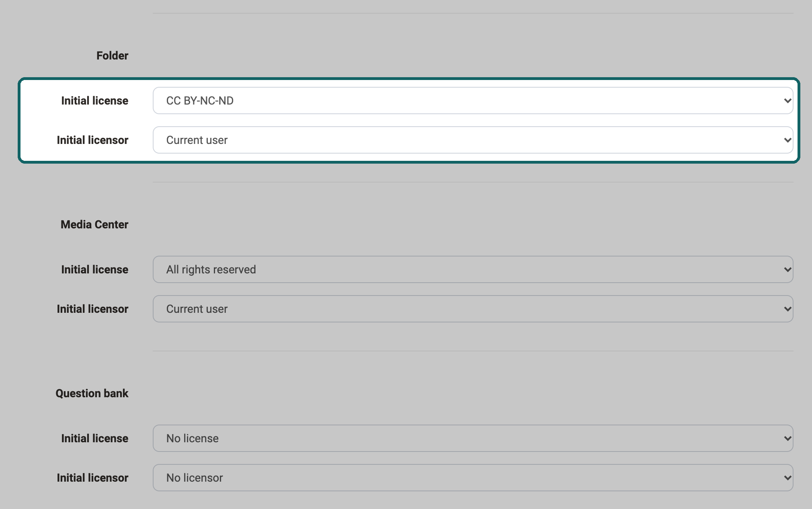
Task: Click the Initial license label under Folder
Action: (94, 101)
